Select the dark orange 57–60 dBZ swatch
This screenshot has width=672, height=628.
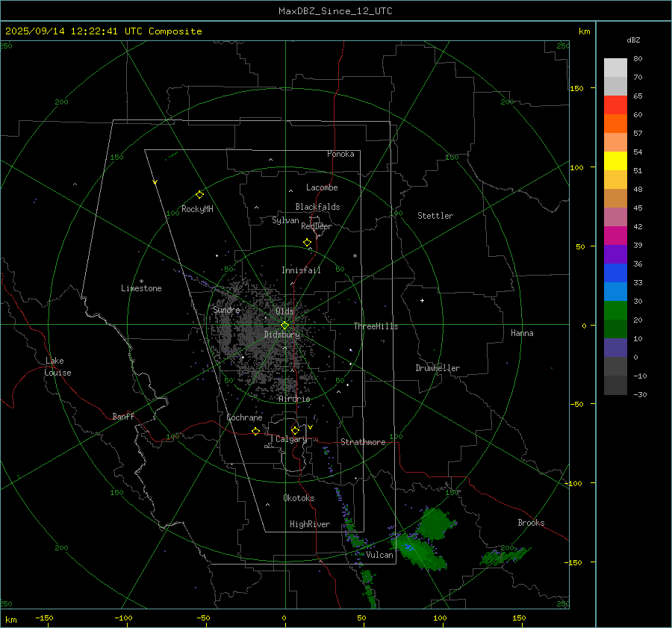point(615,124)
